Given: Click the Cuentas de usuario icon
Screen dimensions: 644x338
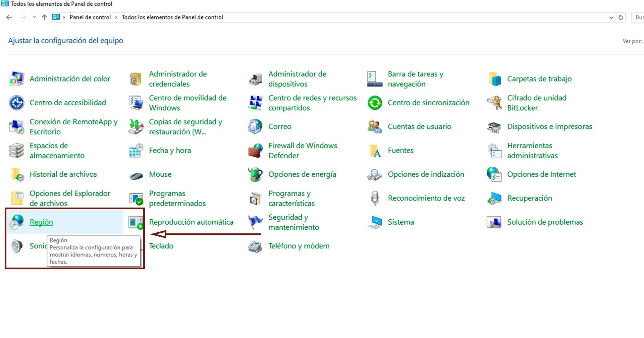Looking at the screenshot, I should (375, 127).
